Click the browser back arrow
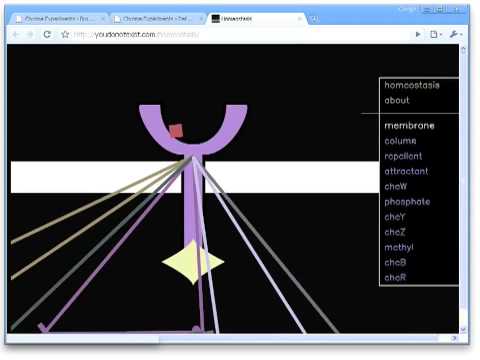 [15, 34]
